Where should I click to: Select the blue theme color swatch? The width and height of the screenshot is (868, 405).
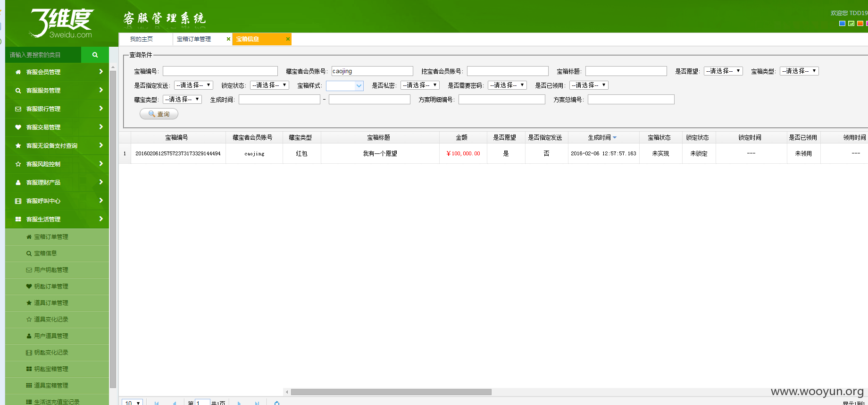(842, 23)
